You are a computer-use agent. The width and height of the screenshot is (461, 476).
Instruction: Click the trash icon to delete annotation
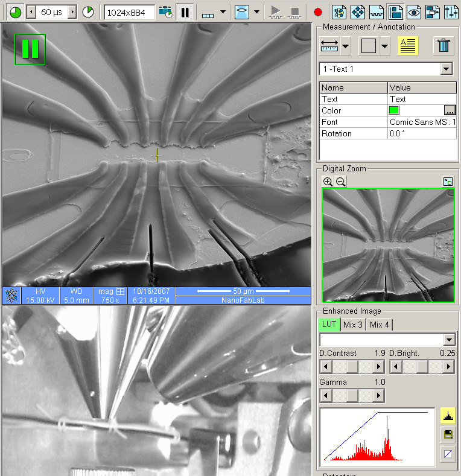444,46
